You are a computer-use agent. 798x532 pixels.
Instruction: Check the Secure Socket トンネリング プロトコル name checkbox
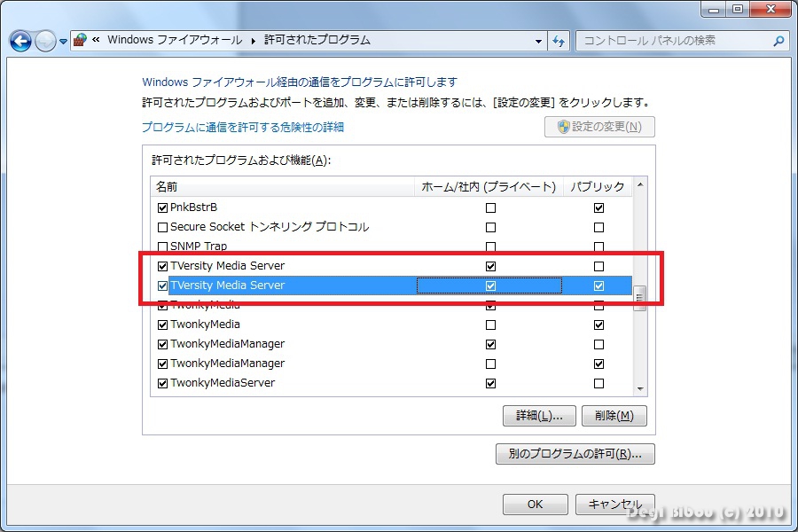pyautogui.click(x=162, y=227)
